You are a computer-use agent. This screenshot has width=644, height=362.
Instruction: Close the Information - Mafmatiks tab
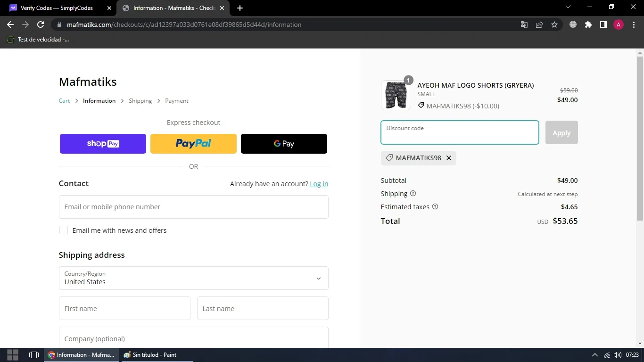[x=222, y=8]
